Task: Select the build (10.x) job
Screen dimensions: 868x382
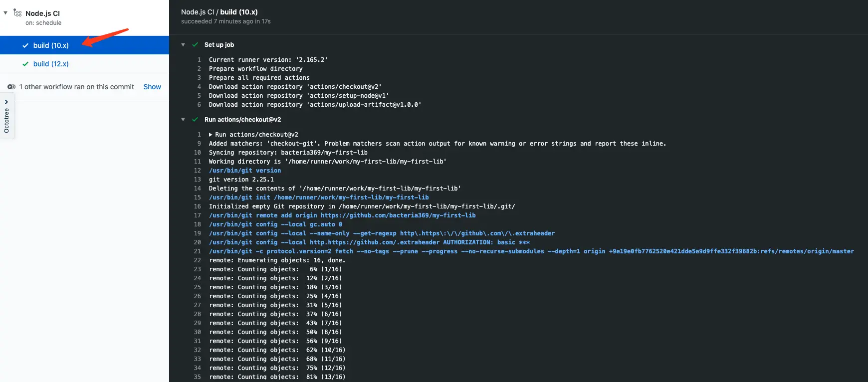Action: tap(84, 45)
